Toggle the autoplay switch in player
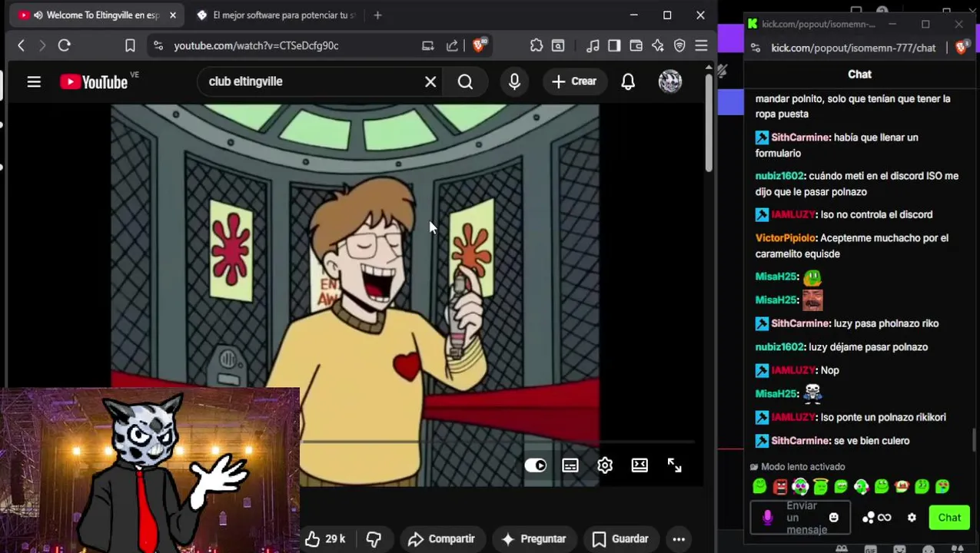Viewport: 980px width, 553px height. point(536,465)
